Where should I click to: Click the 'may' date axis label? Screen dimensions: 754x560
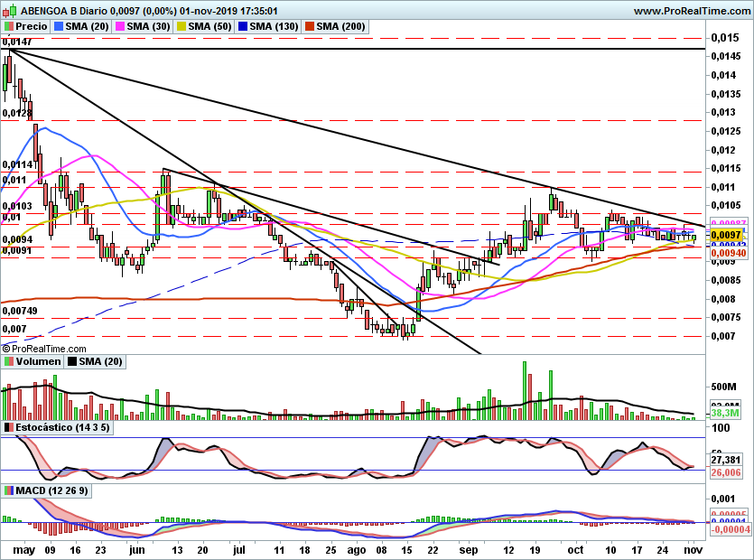pyautogui.click(x=24, y=550)
